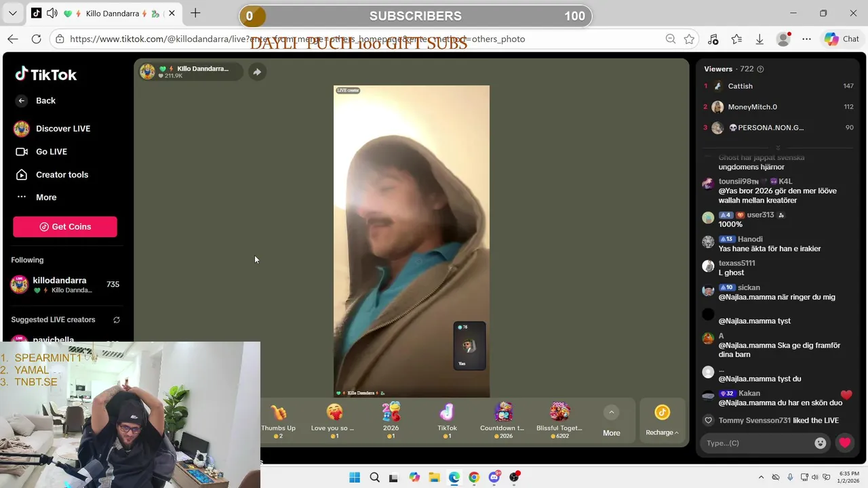Share the live stream

[257, 72]
